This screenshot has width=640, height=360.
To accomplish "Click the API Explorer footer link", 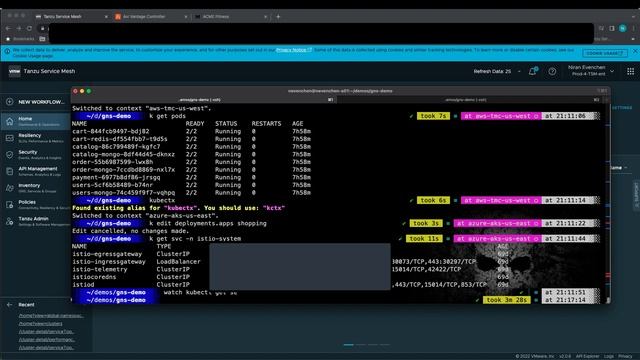I will point(587,356).
